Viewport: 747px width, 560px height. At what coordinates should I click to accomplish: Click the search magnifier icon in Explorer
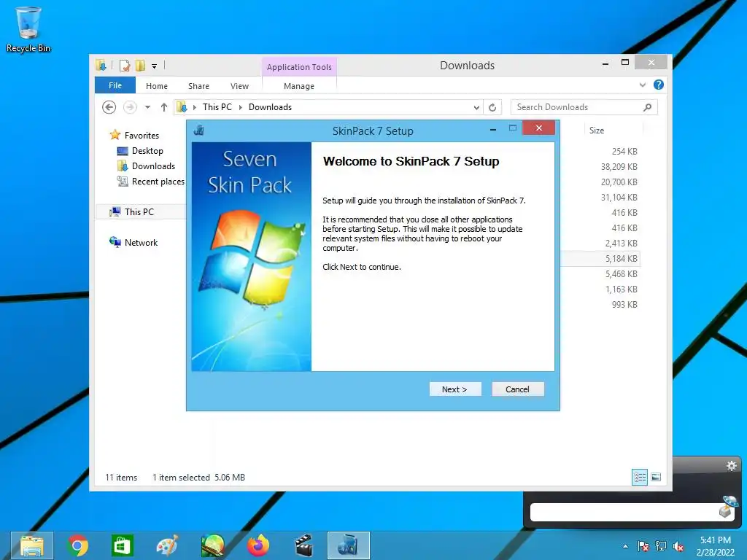coord(648,107)
